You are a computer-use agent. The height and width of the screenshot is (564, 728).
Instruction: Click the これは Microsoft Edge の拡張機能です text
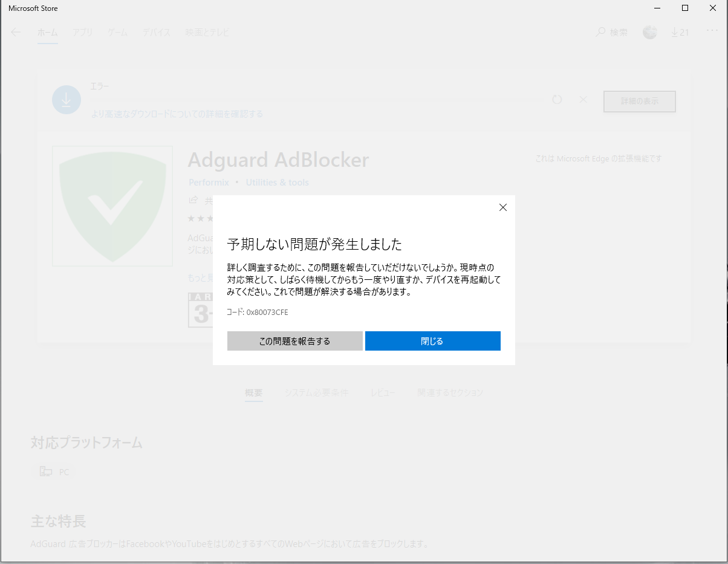tap(599, 159)
